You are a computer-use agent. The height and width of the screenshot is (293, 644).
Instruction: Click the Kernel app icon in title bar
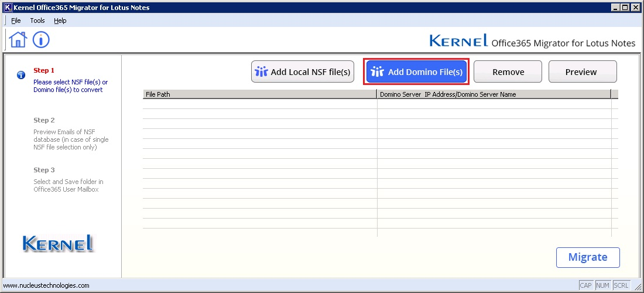click(7, 8)
